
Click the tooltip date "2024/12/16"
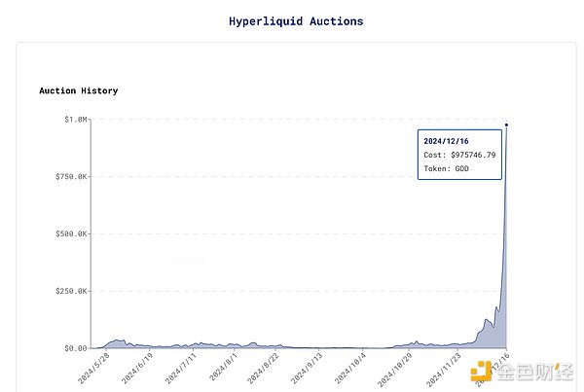[x=446, y=141]
